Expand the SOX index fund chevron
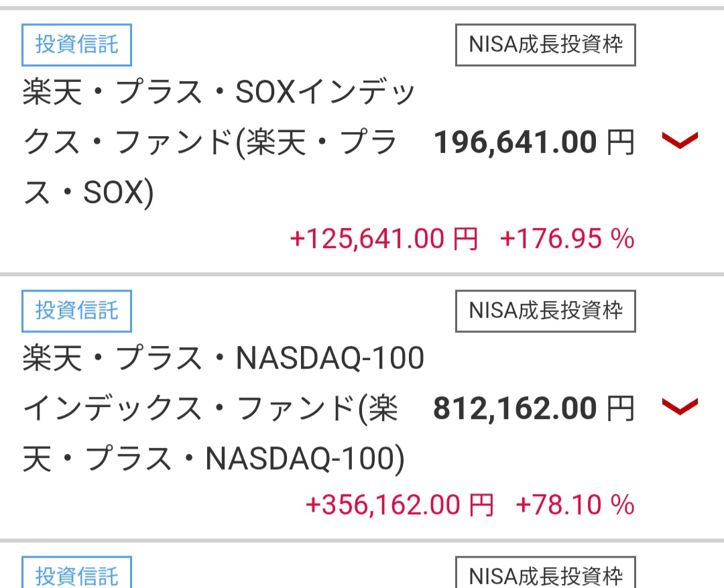The image size is (724, 588). 680,140
